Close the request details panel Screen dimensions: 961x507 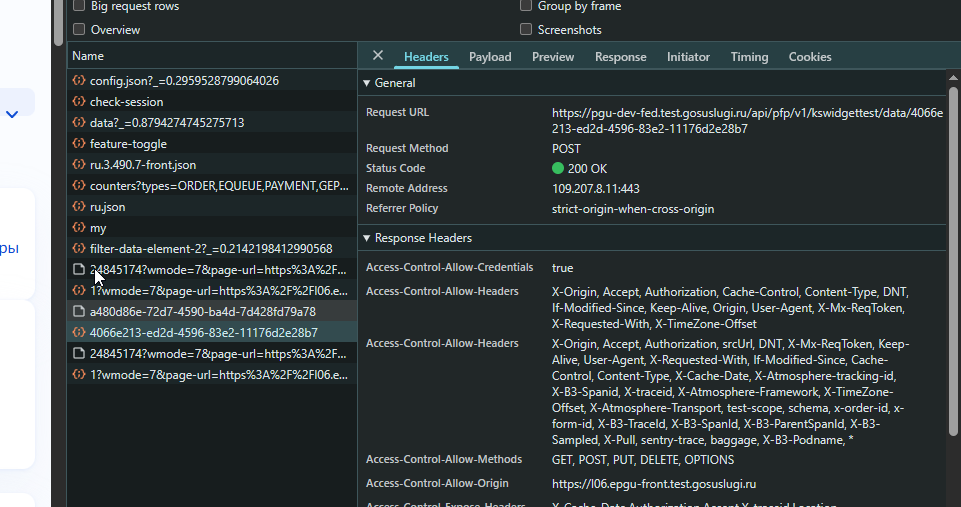(x=378, y=56)
